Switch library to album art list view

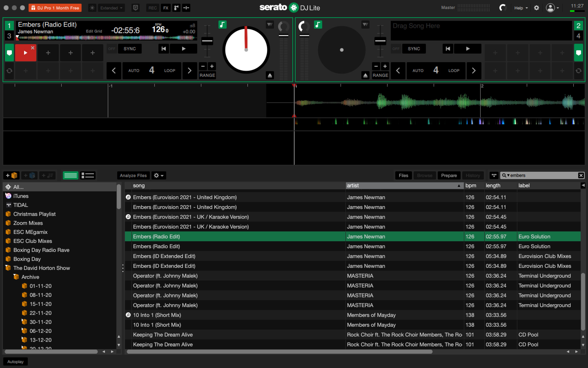click(x=87, y=175)
